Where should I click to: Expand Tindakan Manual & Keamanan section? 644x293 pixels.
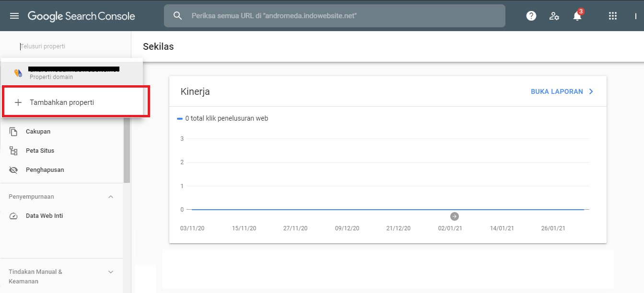111,271
